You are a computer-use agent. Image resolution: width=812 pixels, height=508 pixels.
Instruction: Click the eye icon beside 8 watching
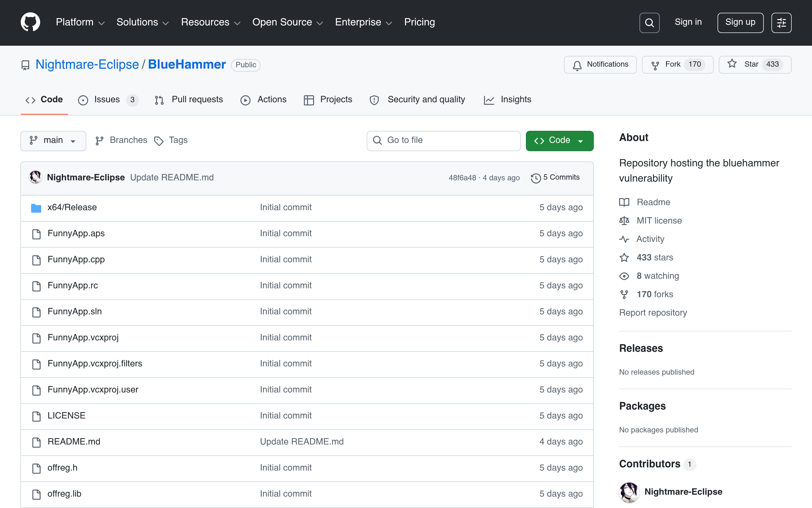[624, 276]
